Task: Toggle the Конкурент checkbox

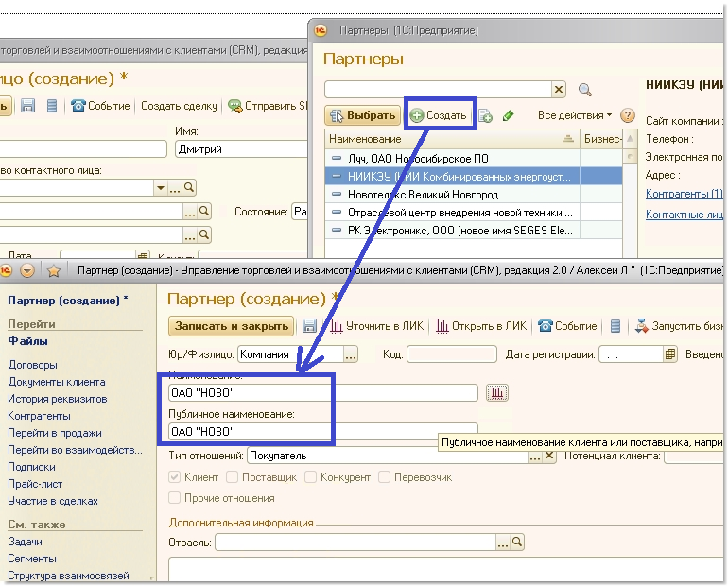Action: pyautogui.click(x=310, y=477)
